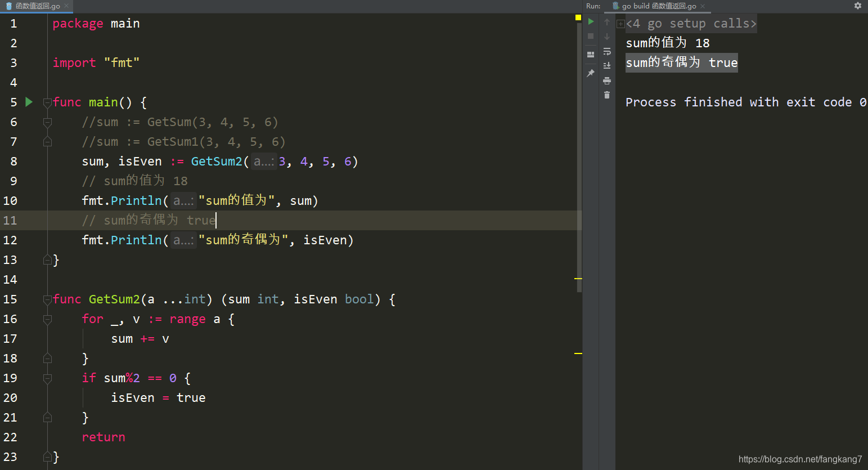Screen dimensions: 868x470
Task: Click 'isEven = true' on line 20
Action: pyautogui.click(x=158, y=398)
